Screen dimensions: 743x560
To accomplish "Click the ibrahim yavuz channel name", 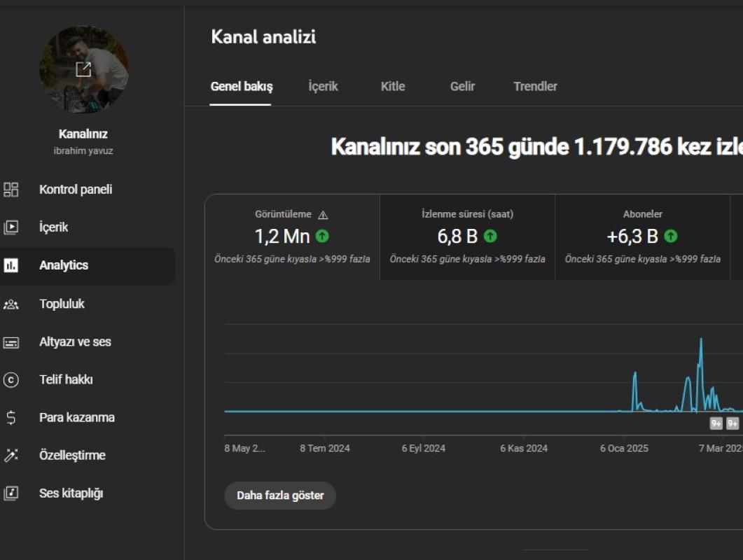I will point(83,151).
